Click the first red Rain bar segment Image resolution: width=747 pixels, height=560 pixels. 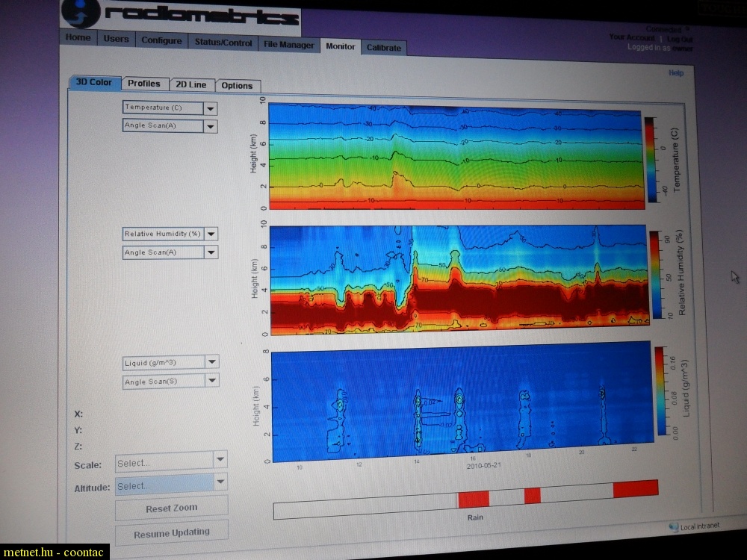473,498
